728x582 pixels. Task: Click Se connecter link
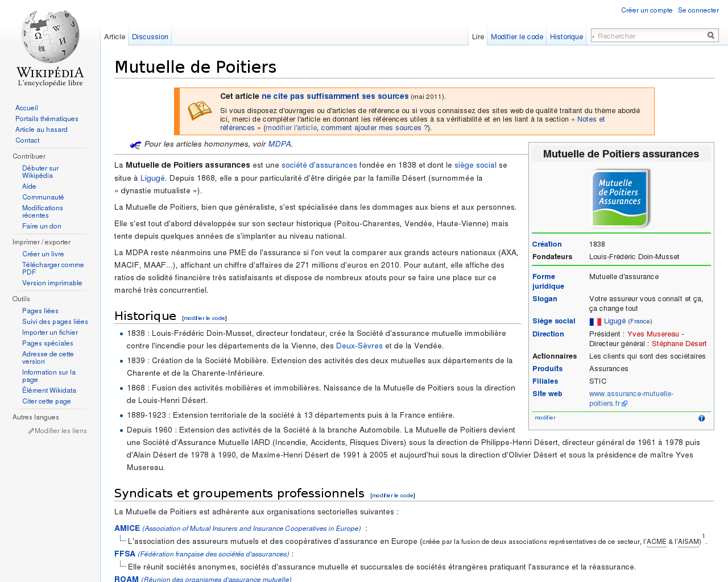pyautogui.click(x=698, y=10)
